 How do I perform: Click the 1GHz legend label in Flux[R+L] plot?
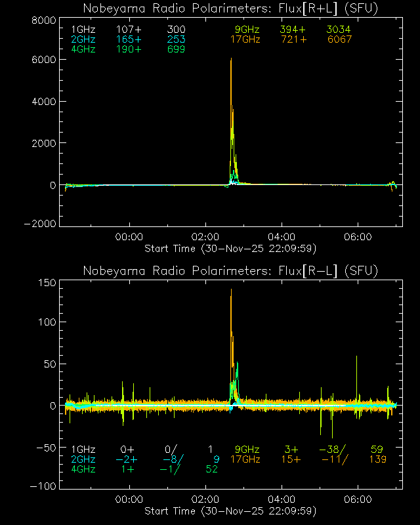pyautogui.click(x=83, y=30)
